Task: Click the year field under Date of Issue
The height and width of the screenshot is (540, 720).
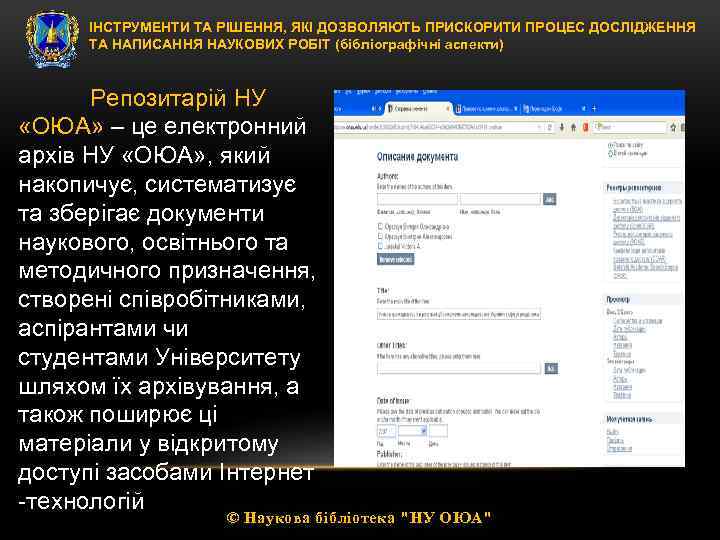Action: [386, 431]
